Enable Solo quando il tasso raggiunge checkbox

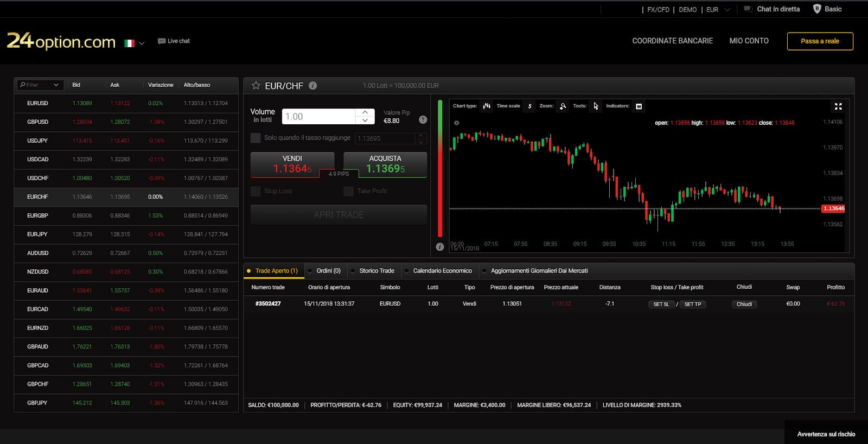(256, 138)
